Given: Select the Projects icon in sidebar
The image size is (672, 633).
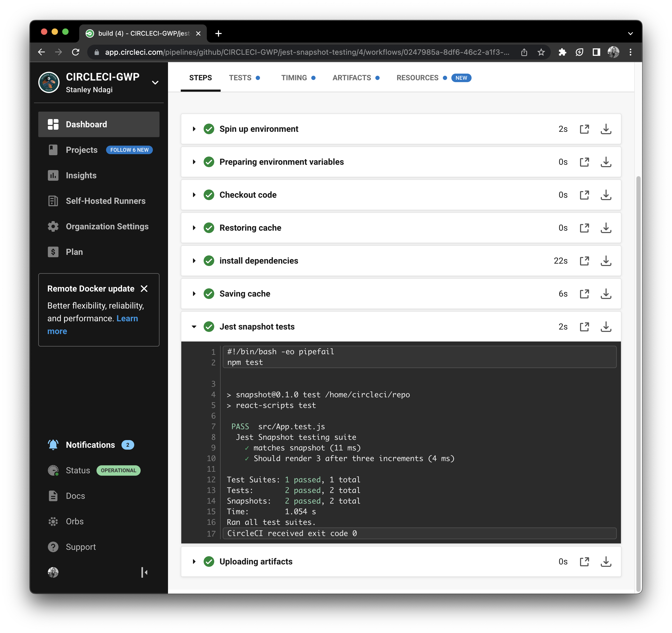Looking at the screenshot, I should (53, 150).
